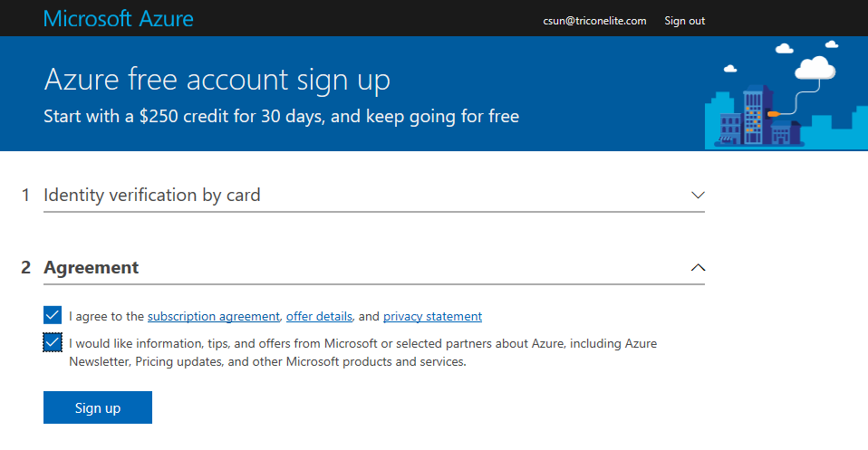Image resolution: width=868 pixels, height=450 pixels.
Task: Click step number 2 beside Agreement
Action: tap(25, 267)
